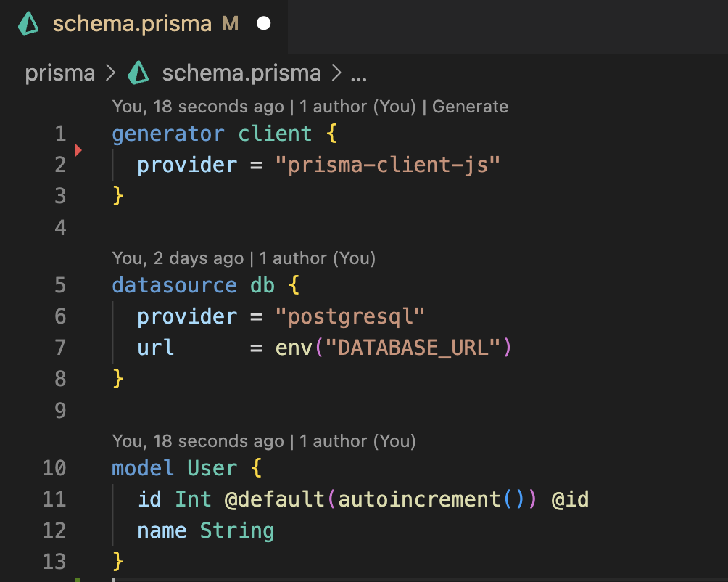Click line number 1 in the gutter
The width and height of the screenshot is (728, 582).
click(60, 134)
